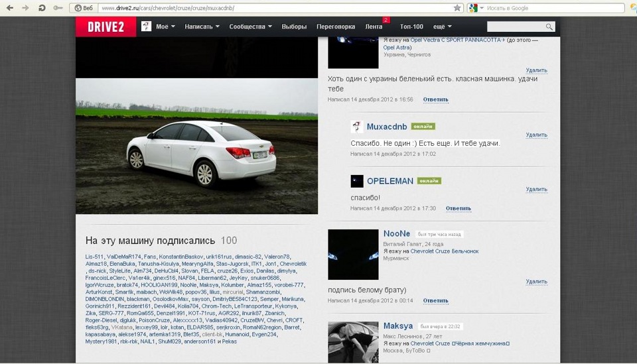Expand the еще menu
The width and height of the screenshot is (637, 364).
[x=442, y=27]
